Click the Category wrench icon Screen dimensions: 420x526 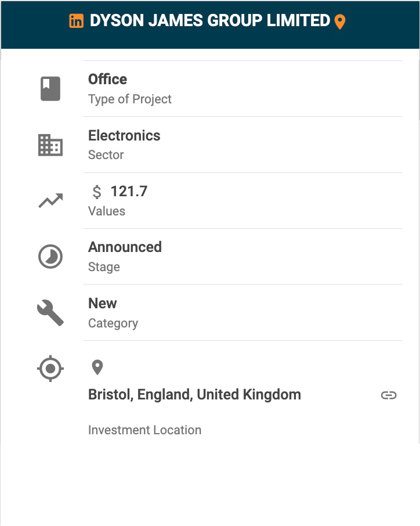point(50,313)
